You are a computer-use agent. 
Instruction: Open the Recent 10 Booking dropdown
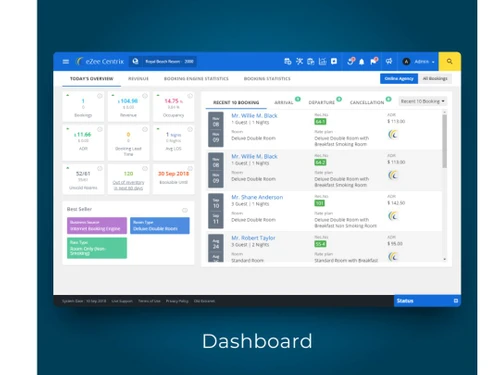423,101
